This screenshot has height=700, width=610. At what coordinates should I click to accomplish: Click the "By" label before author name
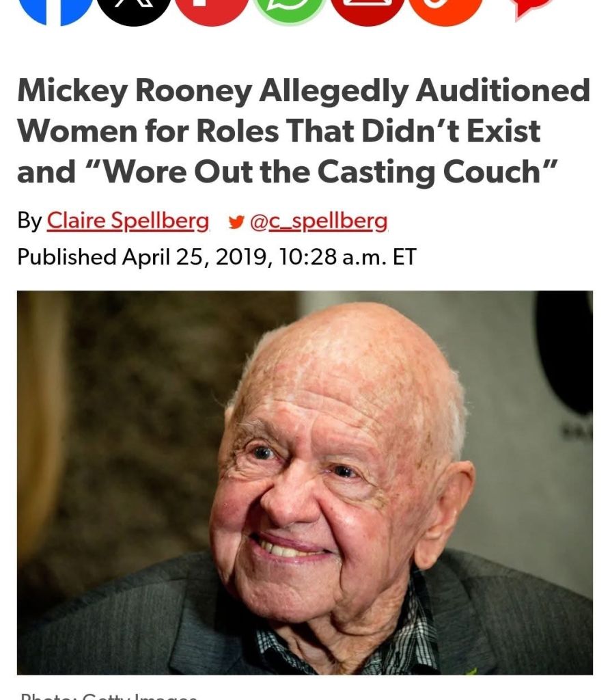pyautogui.click(x=29, y=221)
